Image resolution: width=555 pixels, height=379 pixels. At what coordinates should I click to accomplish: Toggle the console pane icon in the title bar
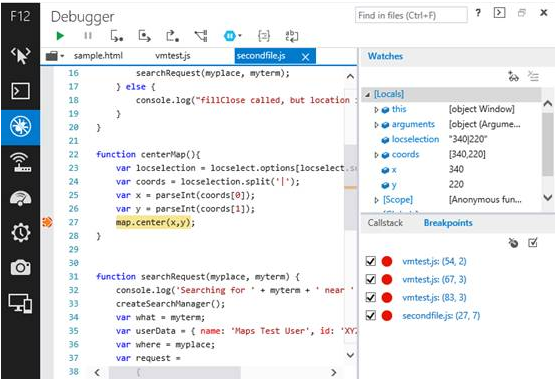[x=499, y=13]
